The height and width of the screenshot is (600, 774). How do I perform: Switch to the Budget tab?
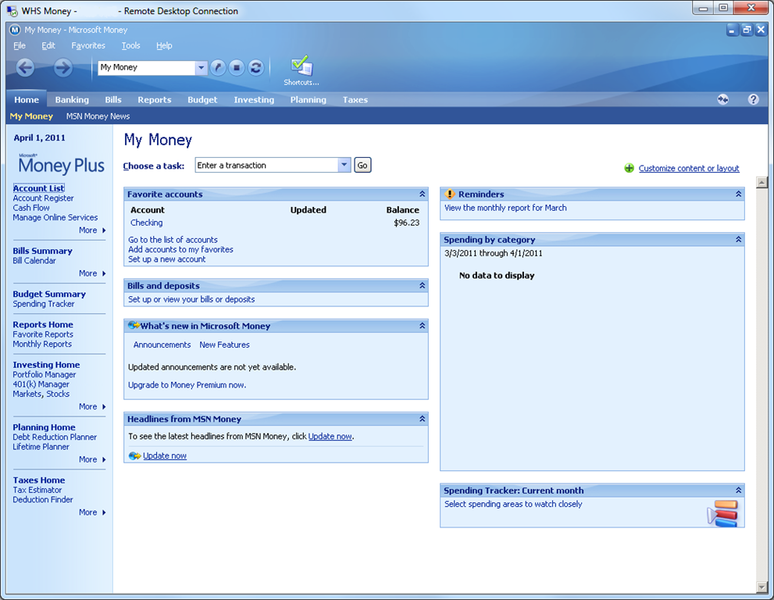click(202, 100)
